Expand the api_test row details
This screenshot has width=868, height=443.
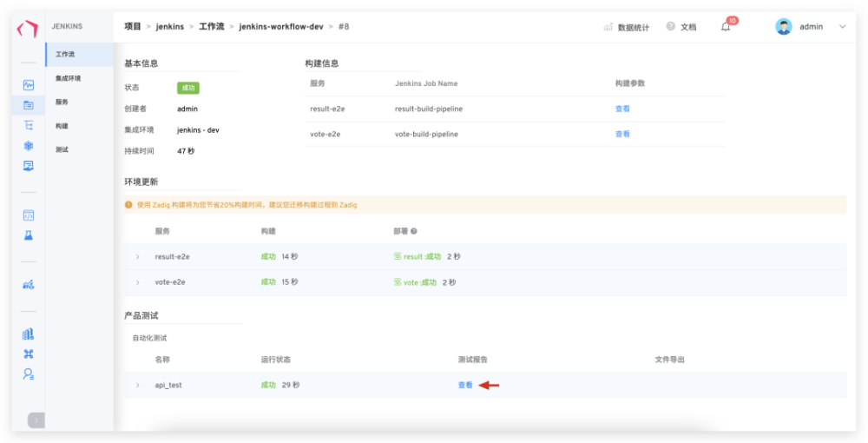tap(138, 385)
